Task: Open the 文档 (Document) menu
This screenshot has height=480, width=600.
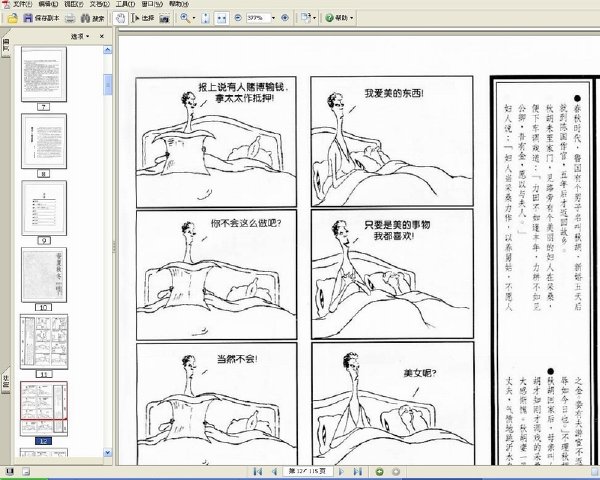Action: coord(100,4)
